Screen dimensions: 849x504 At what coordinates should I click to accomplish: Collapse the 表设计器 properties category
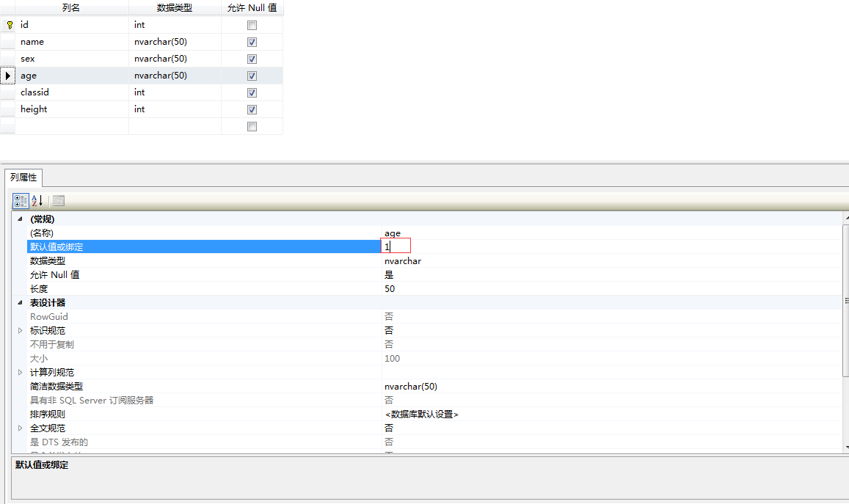tap(21, 302)
